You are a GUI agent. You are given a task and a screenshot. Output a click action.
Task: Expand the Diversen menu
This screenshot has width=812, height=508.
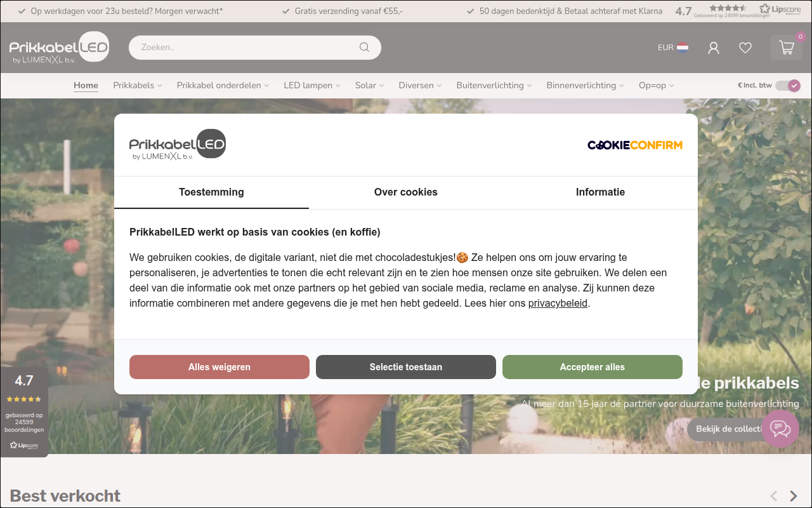point(421,86)
